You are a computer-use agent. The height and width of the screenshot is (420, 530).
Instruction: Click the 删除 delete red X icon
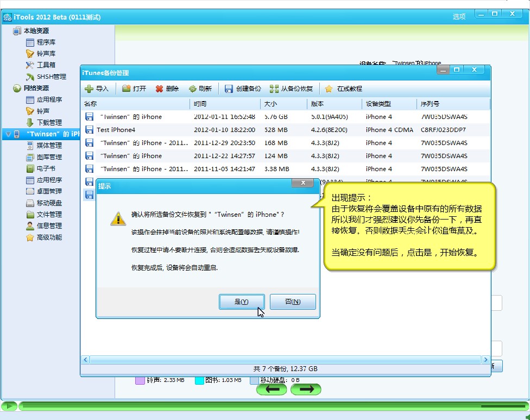click(x=159, y=89)
